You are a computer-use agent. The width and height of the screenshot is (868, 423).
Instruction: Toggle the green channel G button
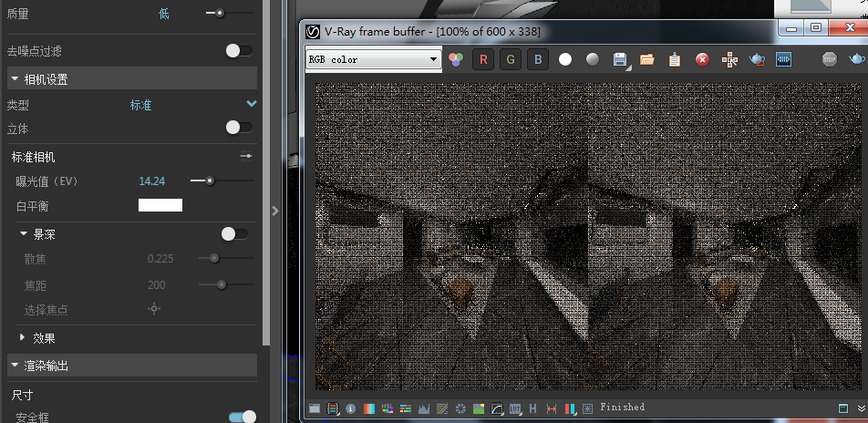511,59
